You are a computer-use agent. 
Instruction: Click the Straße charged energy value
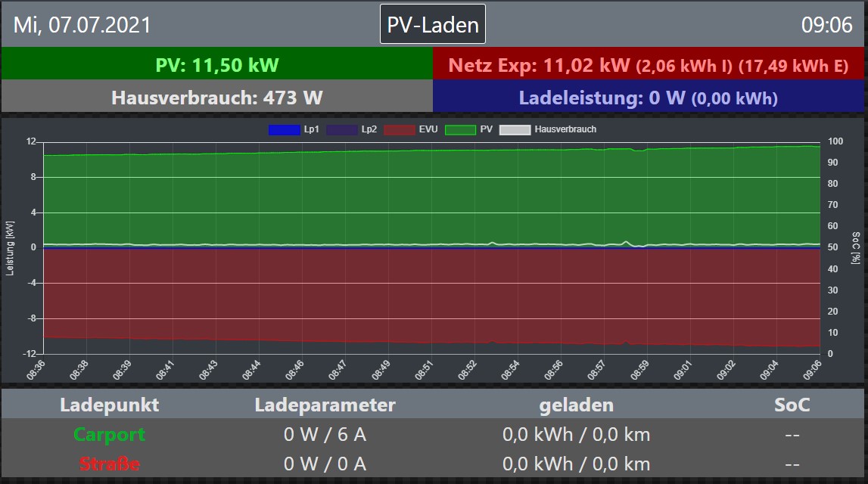[576, 464]
